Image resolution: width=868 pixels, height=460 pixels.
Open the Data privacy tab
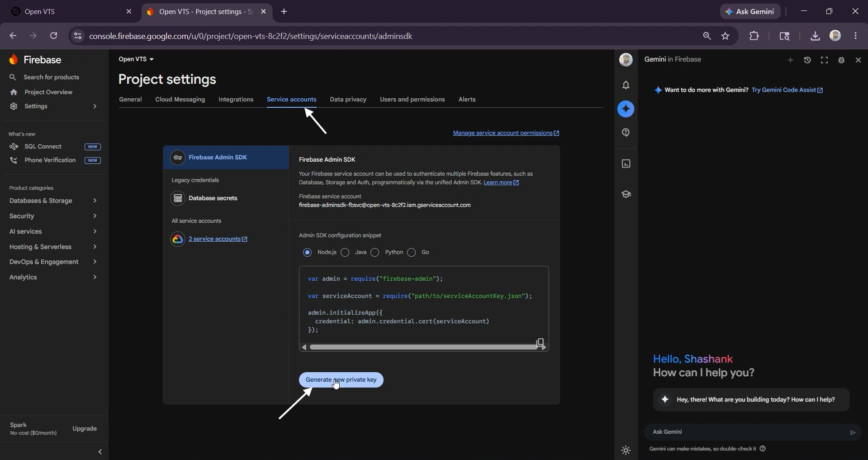[348, 100]
